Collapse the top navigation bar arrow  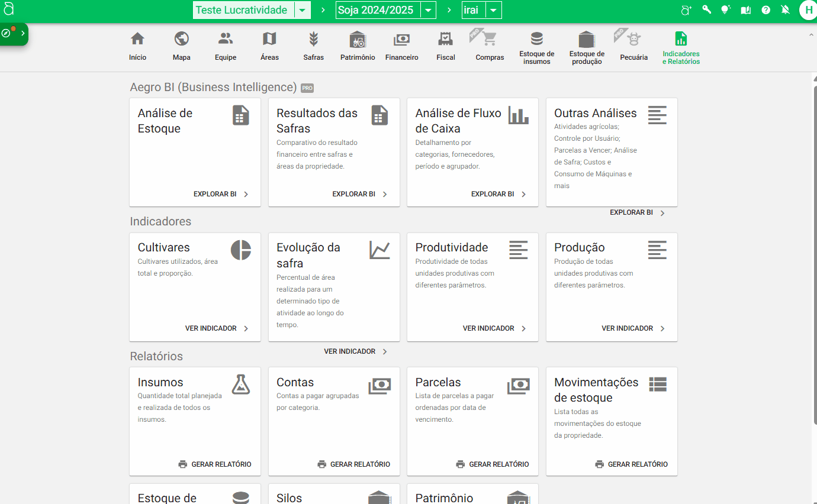(811, 35)
